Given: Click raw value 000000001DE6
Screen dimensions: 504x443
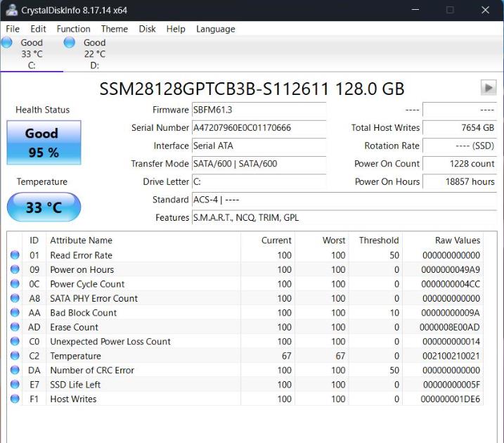Looking at the screenshot, I should [451, 399].
